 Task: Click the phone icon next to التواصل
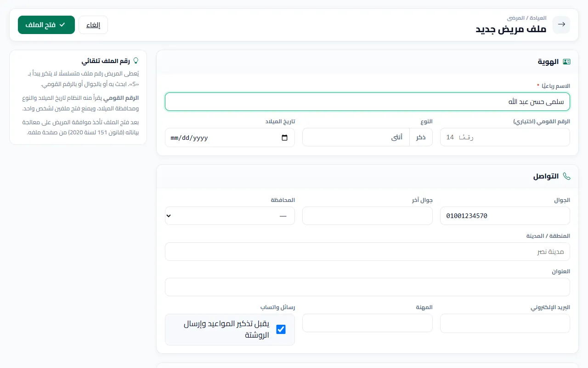point(566,176)
